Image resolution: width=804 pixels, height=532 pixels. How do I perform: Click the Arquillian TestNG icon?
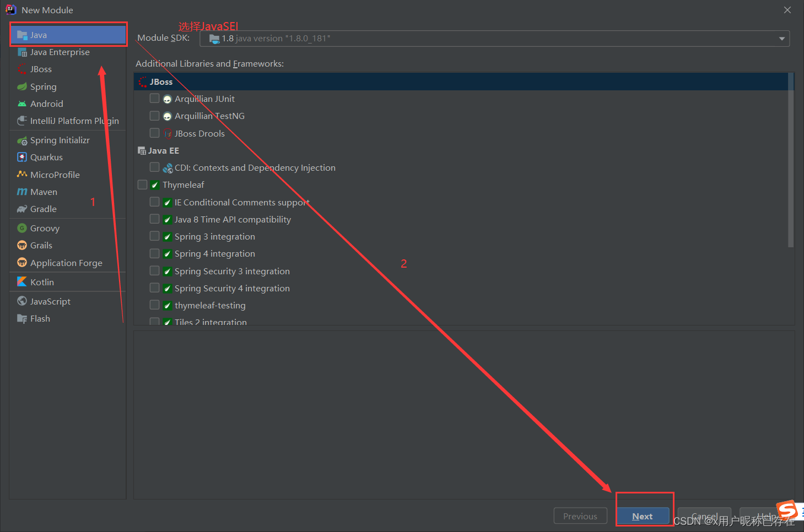(168, 116)
